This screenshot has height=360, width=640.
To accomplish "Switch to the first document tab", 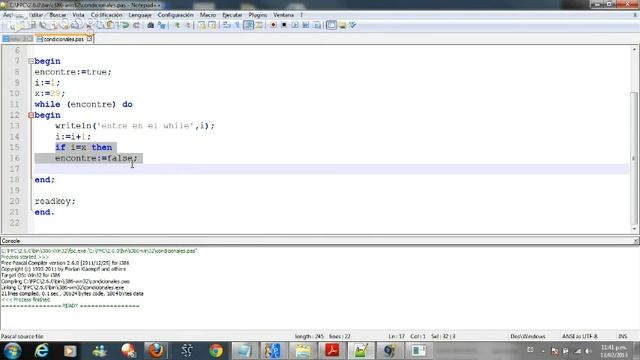I will [18, 39].
